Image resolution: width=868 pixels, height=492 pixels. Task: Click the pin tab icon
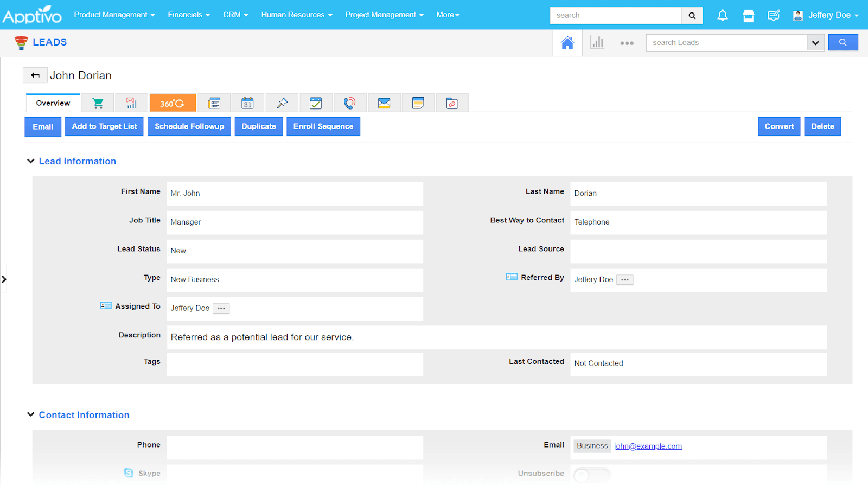tap(282, 103)
